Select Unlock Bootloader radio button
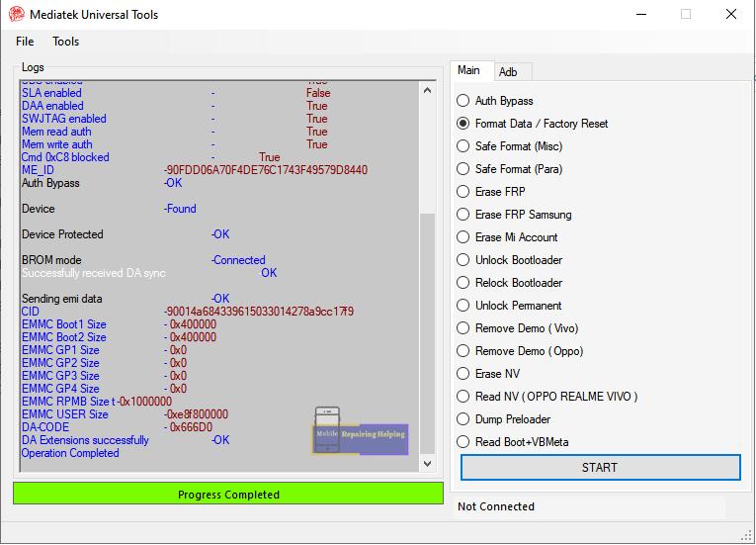The height and width of the screenshot is (545, 756). [x=510, y=260]
